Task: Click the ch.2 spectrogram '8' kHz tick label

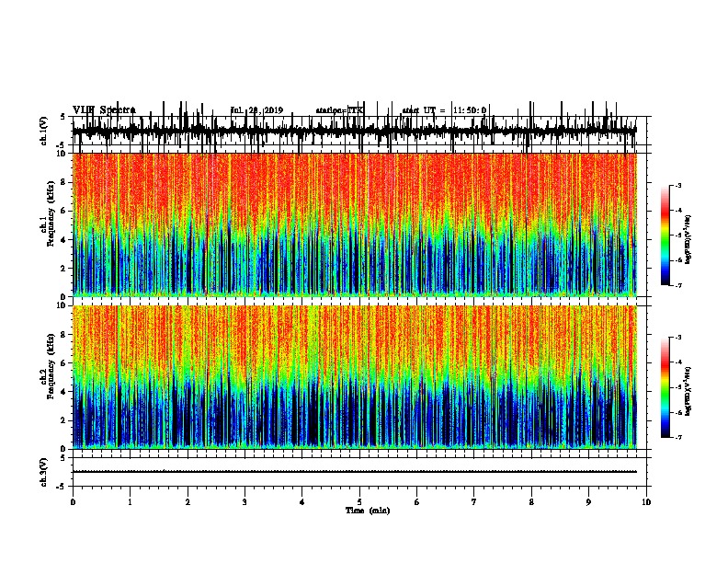Action: 64,335
